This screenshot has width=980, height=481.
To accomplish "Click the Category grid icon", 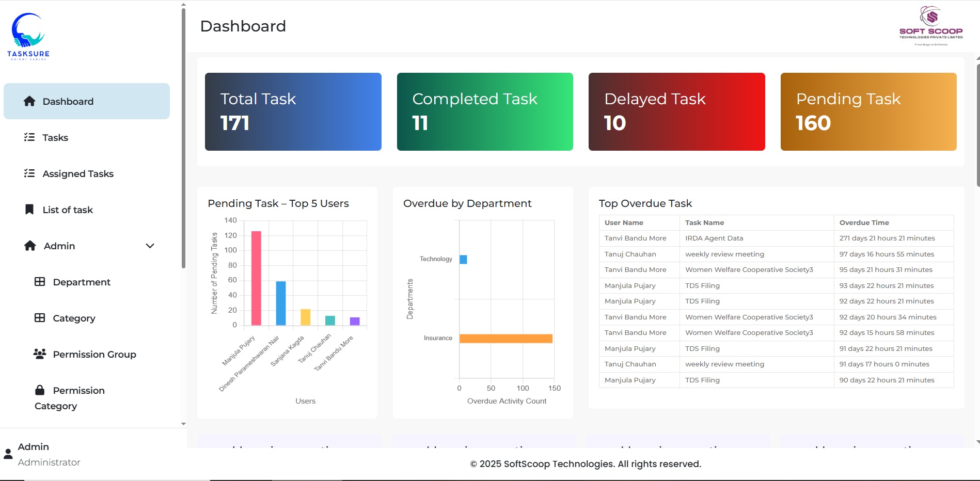I will tap(39, 318).
